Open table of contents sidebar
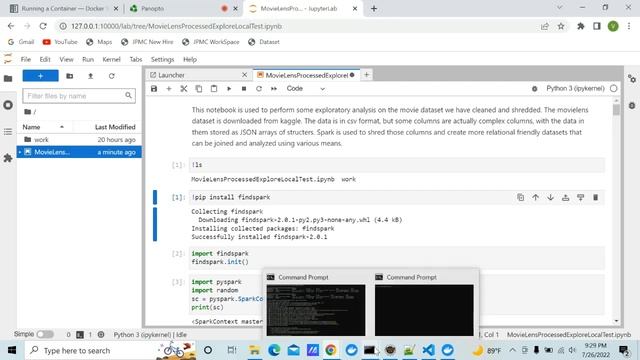 [x=8, y=132]
